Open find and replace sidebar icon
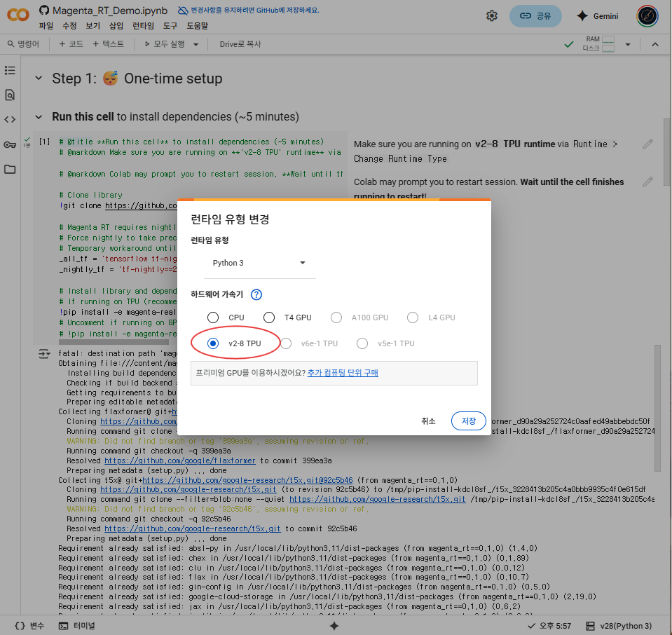Screen dimensions: 672x635 [x=10, y=95]
